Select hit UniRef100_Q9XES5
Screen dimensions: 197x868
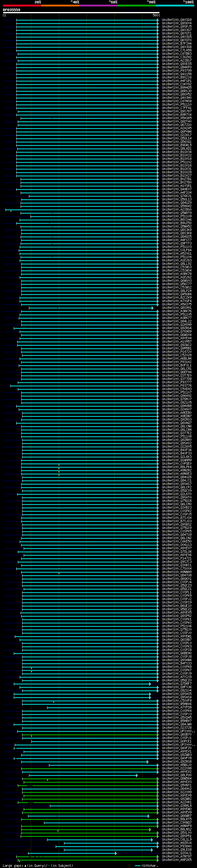pyautogui.click(x=177, y=64)
